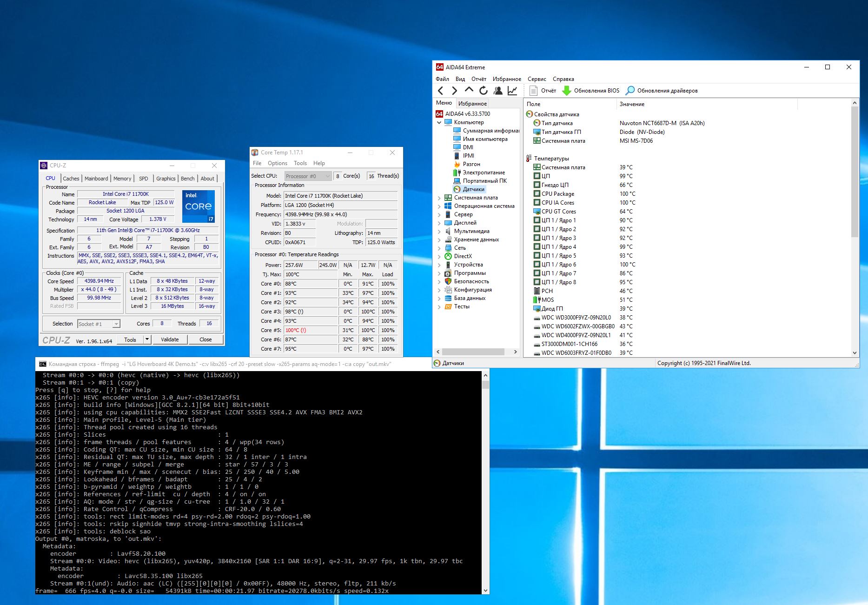Image resolution: width=868 pixels, height=605 pixels.
Task: Open Core Temp Options menu
Action: tap(277, 163)
